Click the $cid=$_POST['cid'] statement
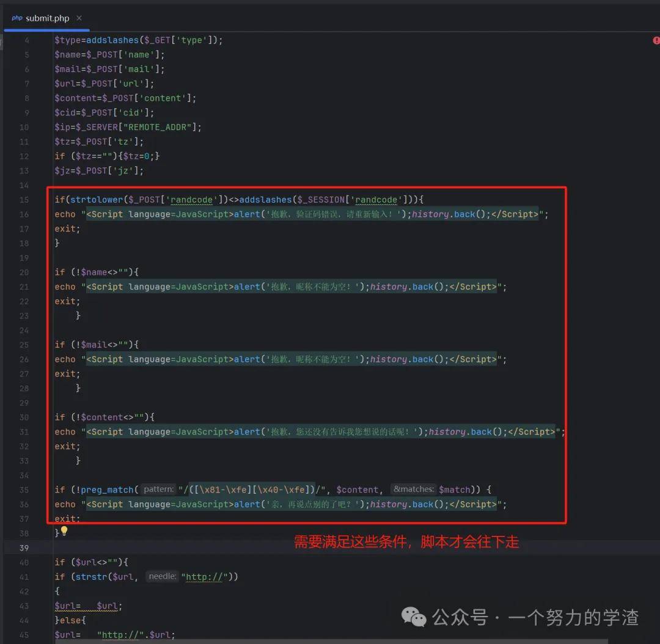The image size is (660, 644). coord(105,112)
